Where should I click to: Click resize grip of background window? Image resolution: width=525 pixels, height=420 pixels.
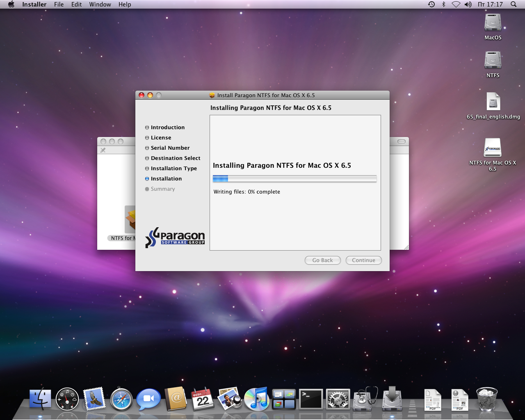click(406, 247)
